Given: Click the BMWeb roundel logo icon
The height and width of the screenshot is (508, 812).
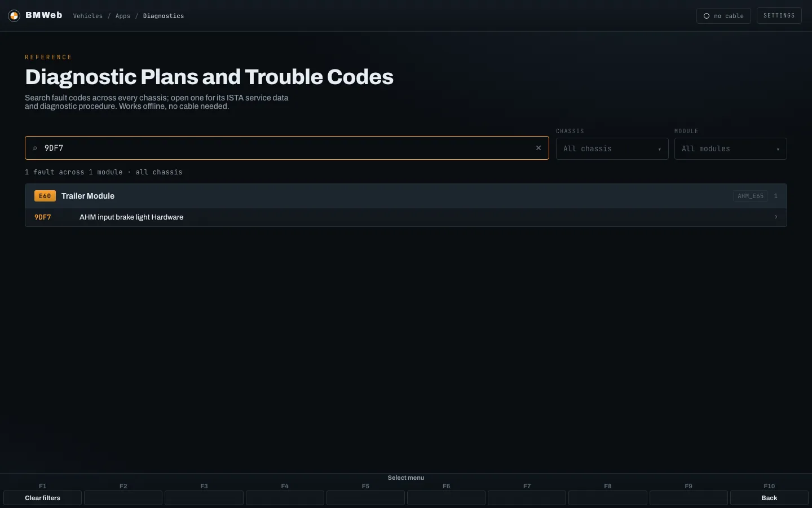Looking at the screenshot, I should click(14, 16).
